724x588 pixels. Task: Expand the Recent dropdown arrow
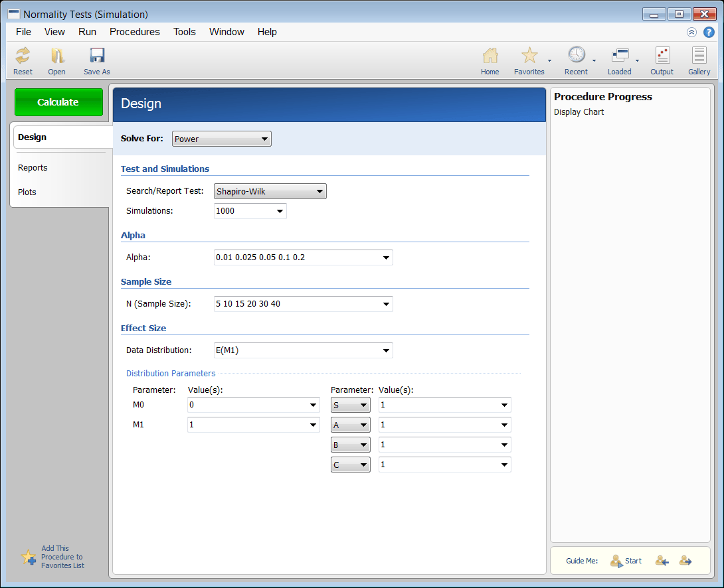click(x=594, y=60)
